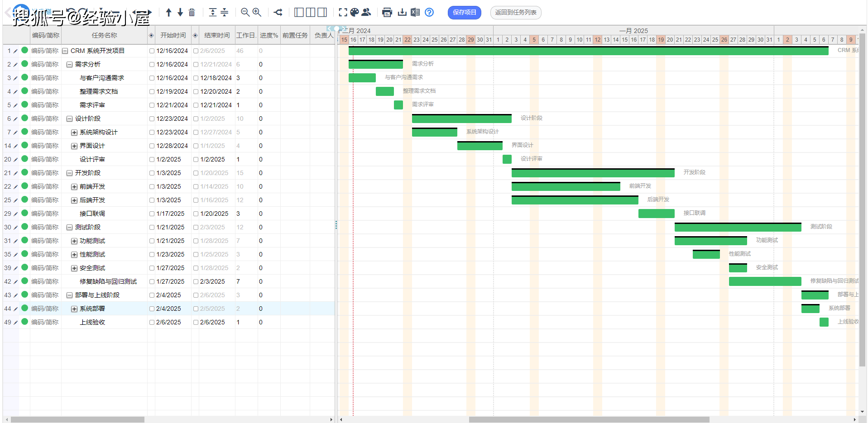Click green status circle for 需求分析 row
This screenshot has width=868, height=423.
click(x=24, y=64)
